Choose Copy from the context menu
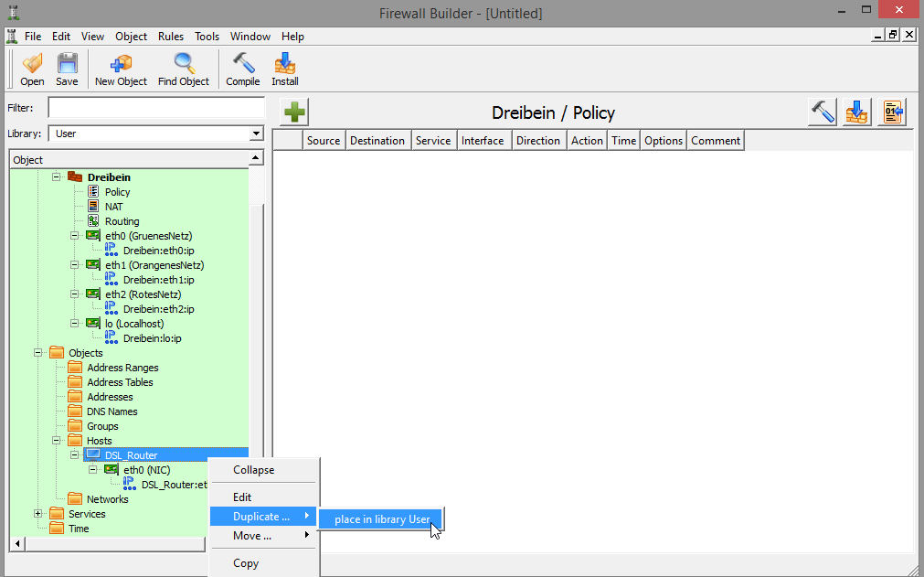 point(246,563)
